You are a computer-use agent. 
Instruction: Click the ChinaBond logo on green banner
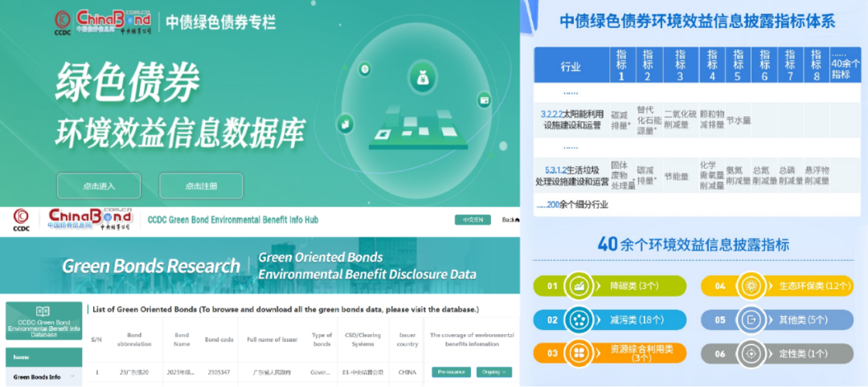point(113,22)
